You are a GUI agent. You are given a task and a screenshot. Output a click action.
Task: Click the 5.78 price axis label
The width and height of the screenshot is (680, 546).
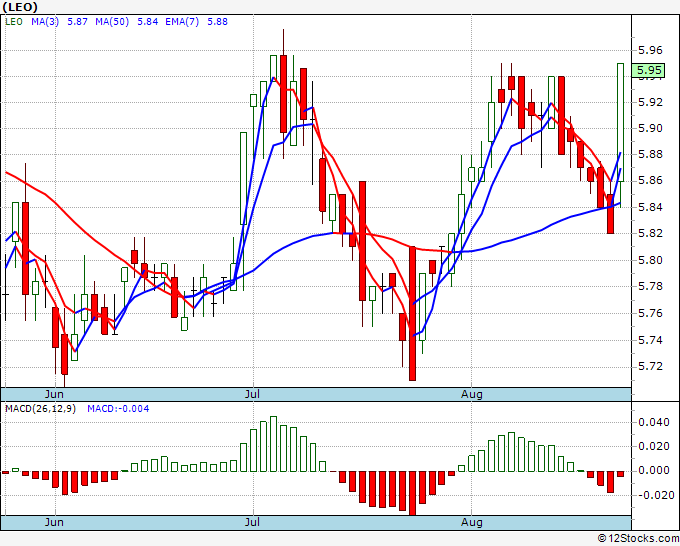(x=651, y=286)
